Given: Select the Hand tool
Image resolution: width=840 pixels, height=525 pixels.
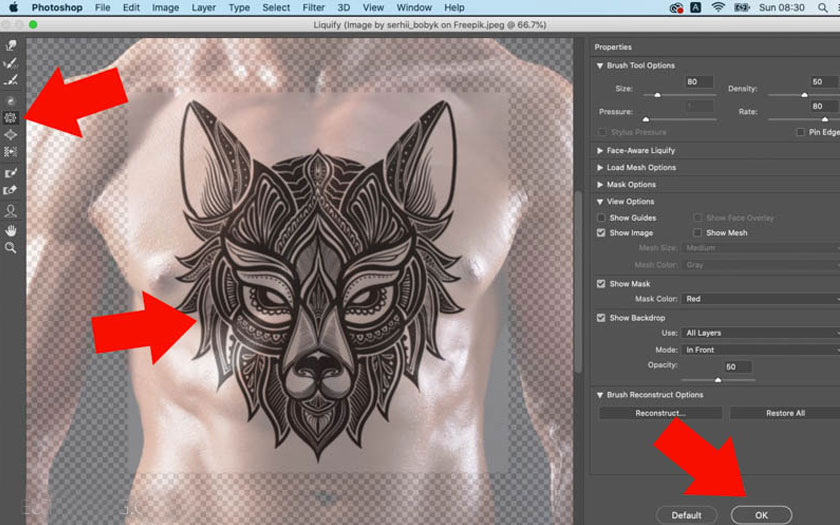Looking at the screenshot, I should (11, 229).
